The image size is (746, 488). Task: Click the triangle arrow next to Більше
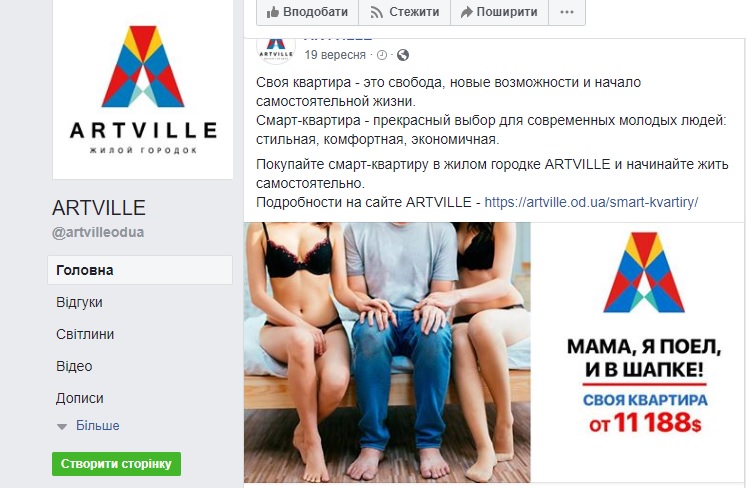click(62, 427)
